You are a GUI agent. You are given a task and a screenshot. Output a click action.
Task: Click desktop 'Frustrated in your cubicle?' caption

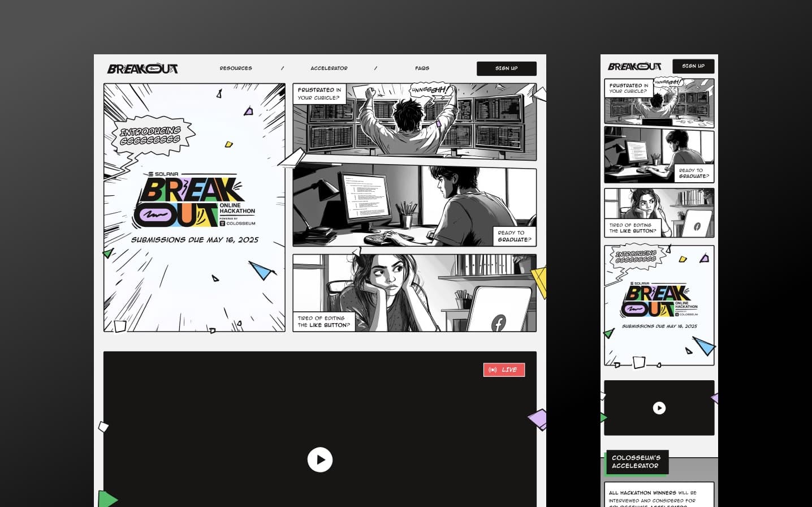[319, 93]
